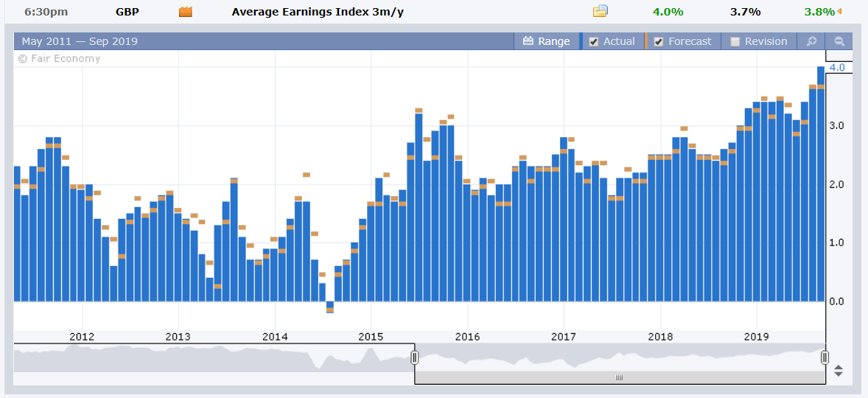Click the calendar icon in the Range button

pos(528,41)
